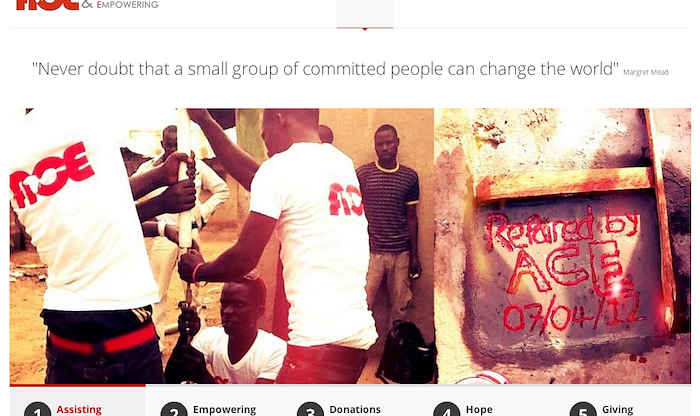The height and width of the screenshot is (416, 700).
Task: Switch to the Empowering slide tab
Action: tap(225, 409)
